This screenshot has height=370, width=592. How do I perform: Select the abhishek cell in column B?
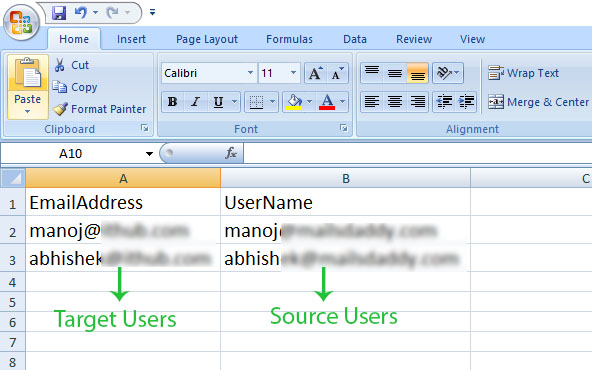(345, 258)
